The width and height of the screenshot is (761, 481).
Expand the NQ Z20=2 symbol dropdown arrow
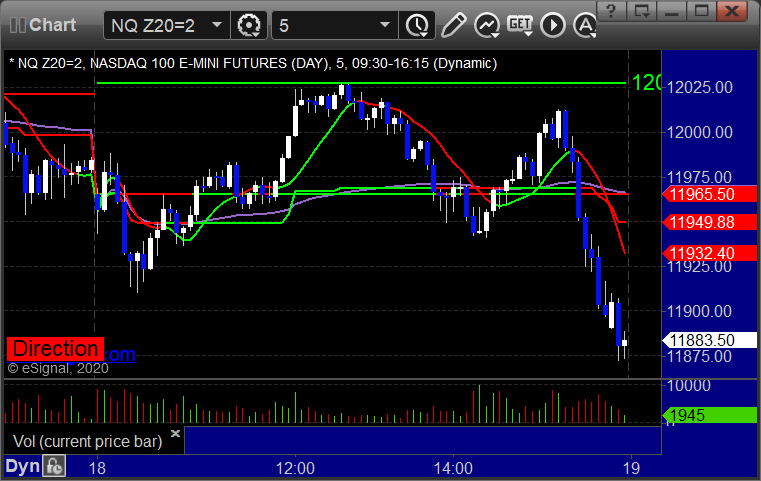[217, 24]
